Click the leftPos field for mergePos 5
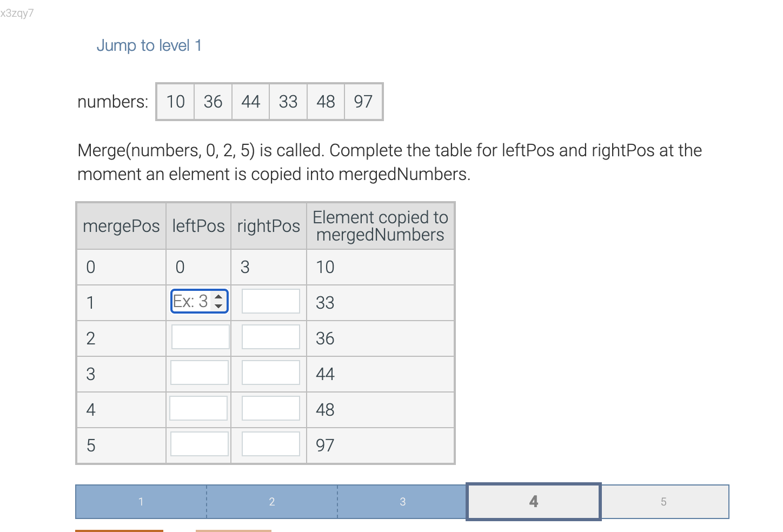Screen dimensions: 783x532 click(x=199, y=443)
